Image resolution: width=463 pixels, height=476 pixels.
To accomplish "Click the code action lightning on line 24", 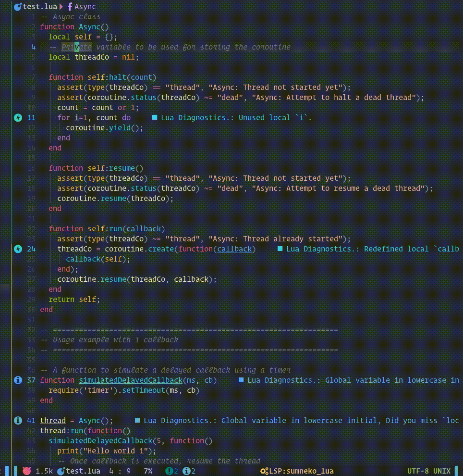I will click(x=18, y=249).
